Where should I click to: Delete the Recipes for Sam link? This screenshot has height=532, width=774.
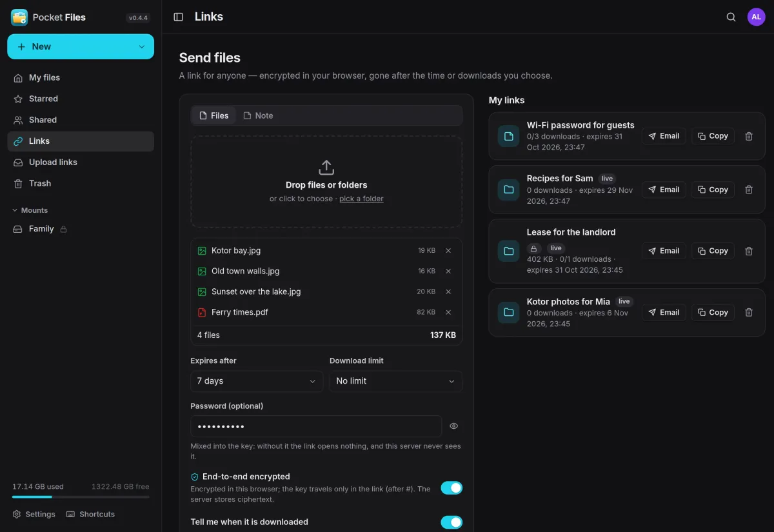[x=749, y=190]
